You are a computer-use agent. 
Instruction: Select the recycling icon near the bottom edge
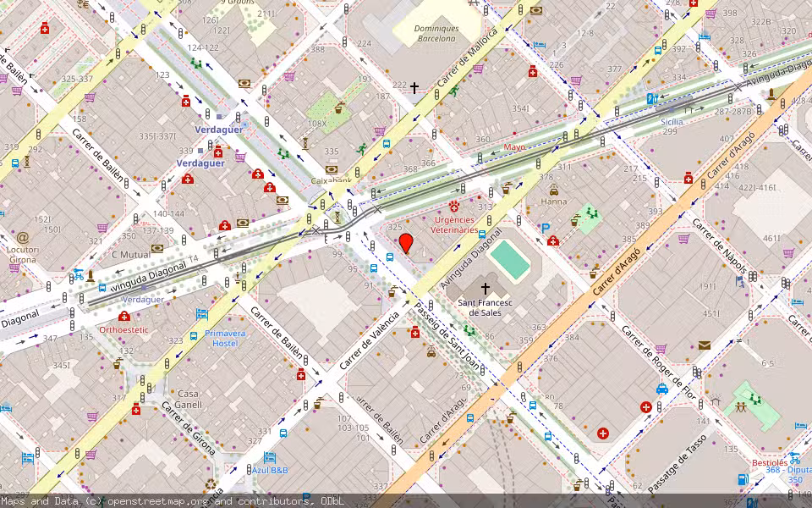click(211, 484)
